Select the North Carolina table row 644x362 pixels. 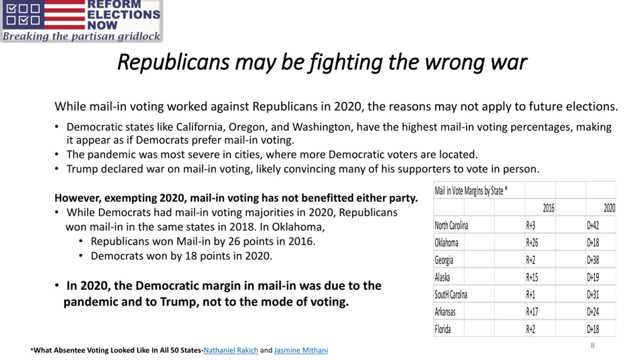tap(525, 225)
